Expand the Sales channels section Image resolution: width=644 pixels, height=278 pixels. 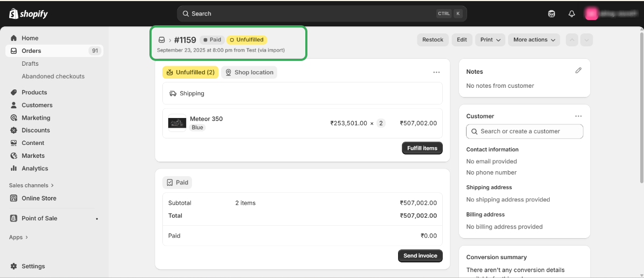point(31,185)
